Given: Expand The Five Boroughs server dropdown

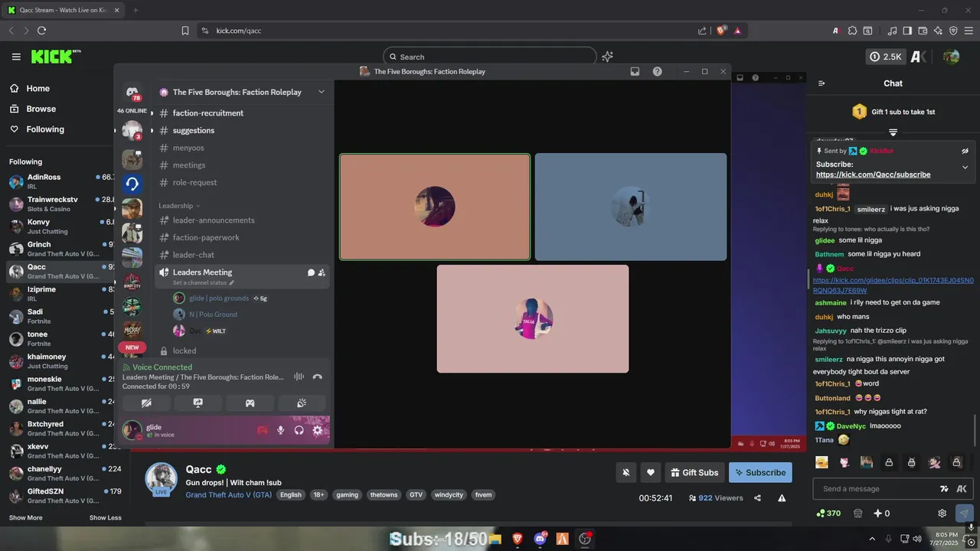Looking at the screenshot, I should coord(321,92).
